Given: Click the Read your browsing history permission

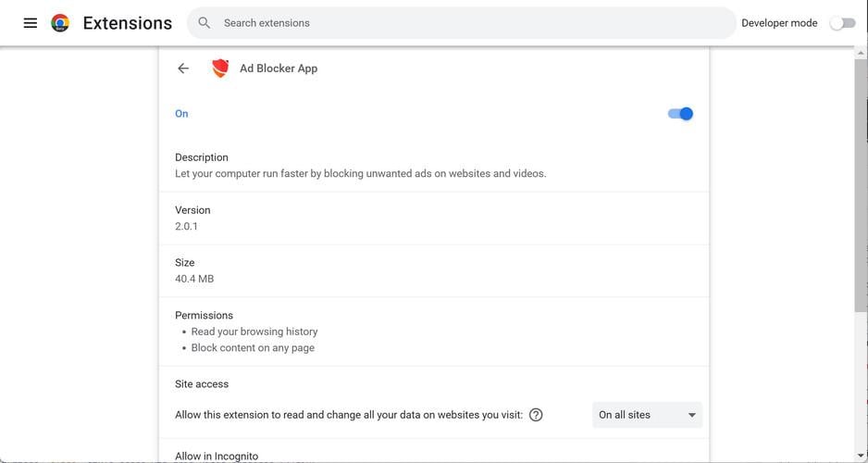Looking at the screenshot, I should (254, 332).
